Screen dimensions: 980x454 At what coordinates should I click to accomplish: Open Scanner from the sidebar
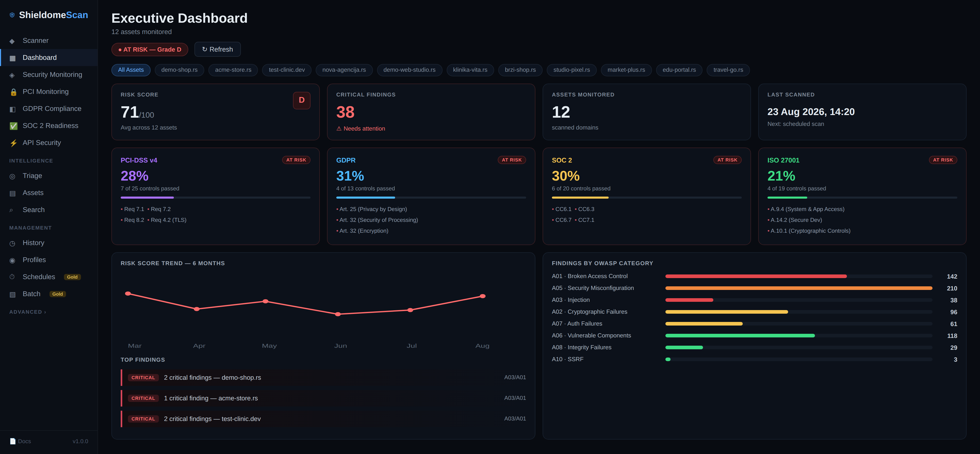(49, 41)
